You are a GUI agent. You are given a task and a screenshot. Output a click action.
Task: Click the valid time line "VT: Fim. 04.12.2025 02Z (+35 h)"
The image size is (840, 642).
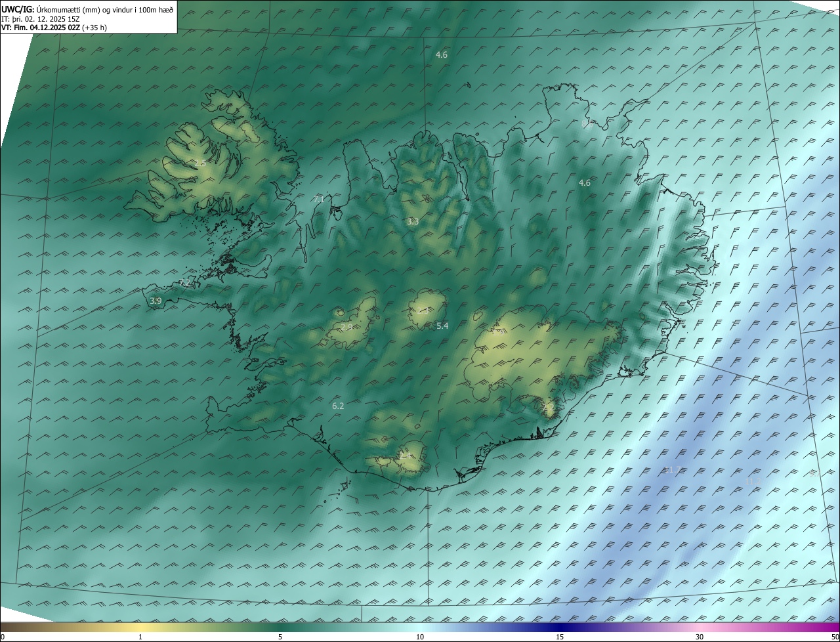52,28
